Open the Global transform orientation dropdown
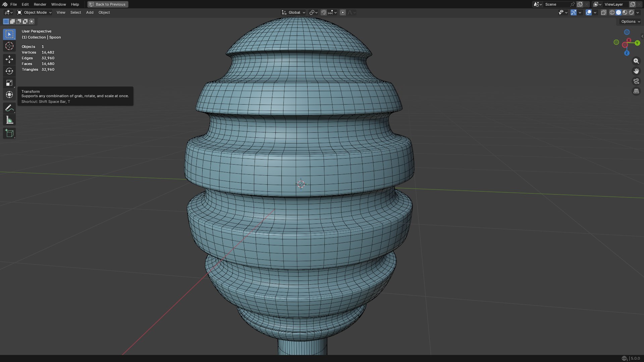Image resolution: width=644 pixels, height=362 pixels. coord(293,12)
